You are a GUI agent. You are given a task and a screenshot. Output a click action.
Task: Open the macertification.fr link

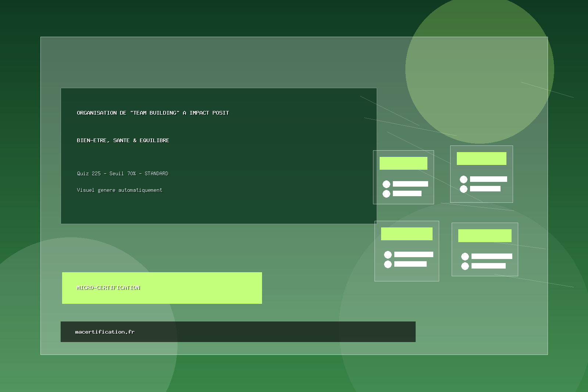(x=105, y=332)
